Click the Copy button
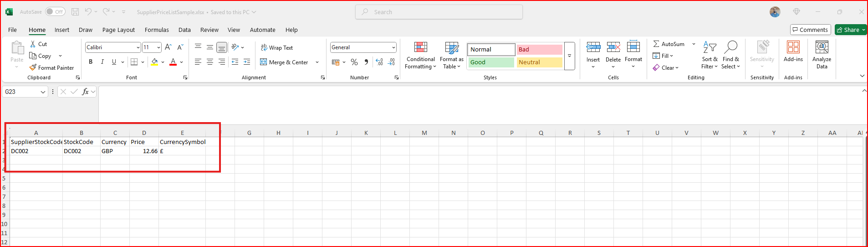Viewport: 868px width, 247px height. click(41, 56)
